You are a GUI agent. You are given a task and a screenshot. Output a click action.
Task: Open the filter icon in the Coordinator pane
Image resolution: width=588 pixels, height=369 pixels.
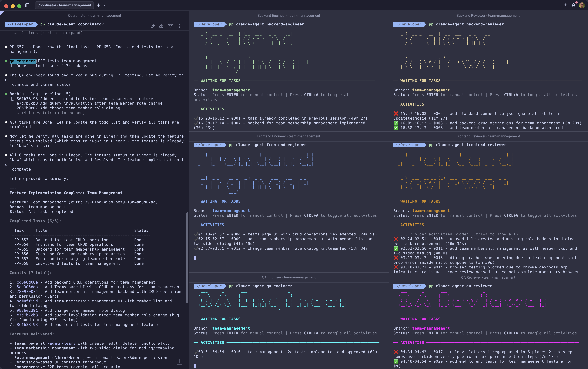click(x=171, y=26)
